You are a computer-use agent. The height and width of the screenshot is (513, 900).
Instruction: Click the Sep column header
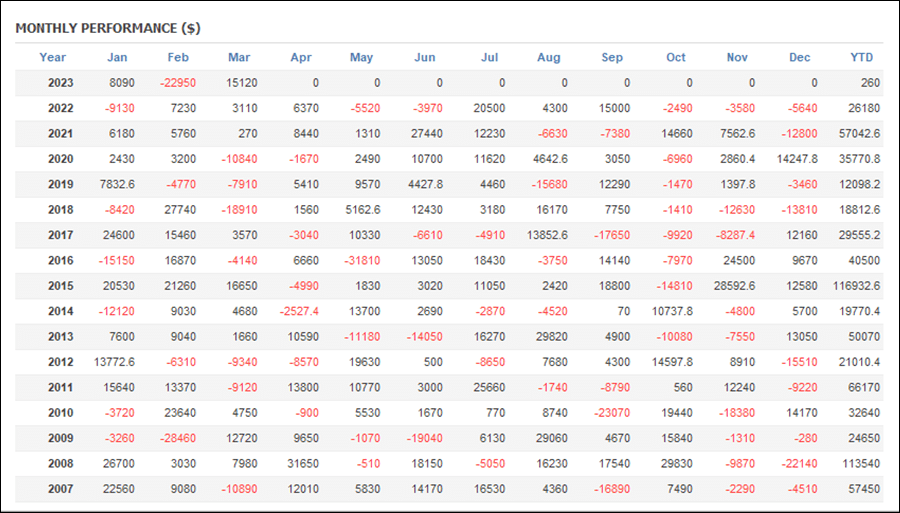point(612,57)
